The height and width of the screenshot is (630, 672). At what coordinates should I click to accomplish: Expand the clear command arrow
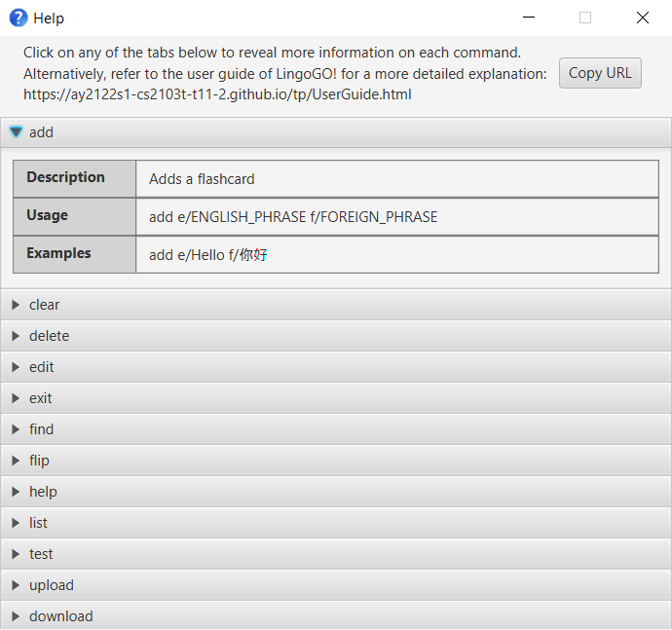click(x=16, y=305)
